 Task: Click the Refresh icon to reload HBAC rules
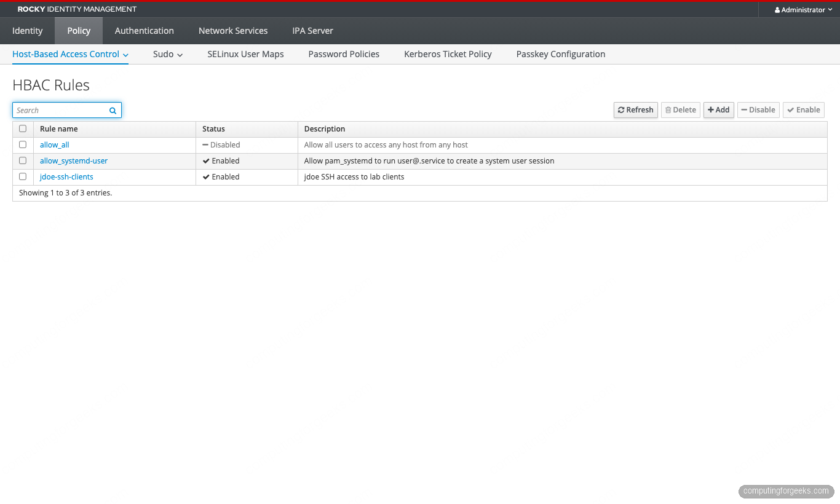point(623,109)
